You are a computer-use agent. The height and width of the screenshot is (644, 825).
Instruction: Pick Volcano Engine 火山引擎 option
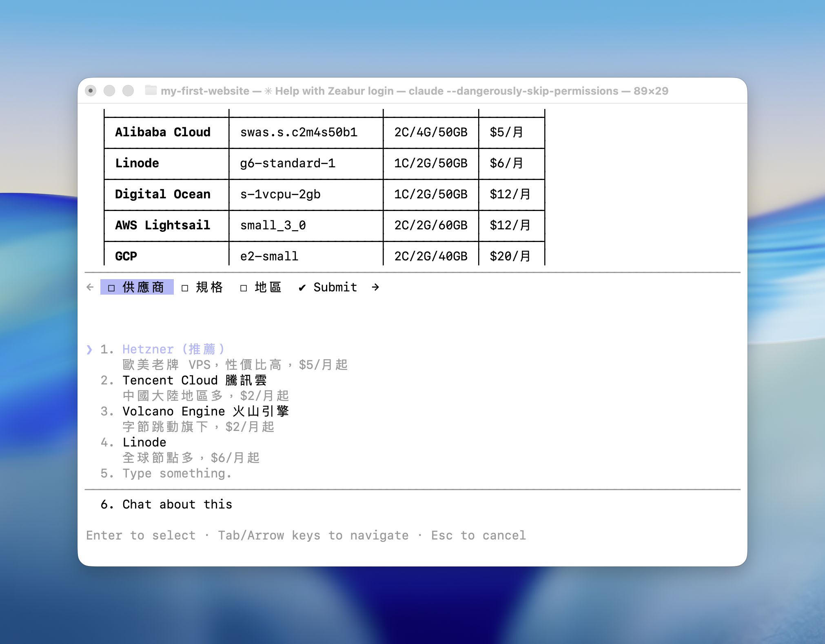point(205,411)
